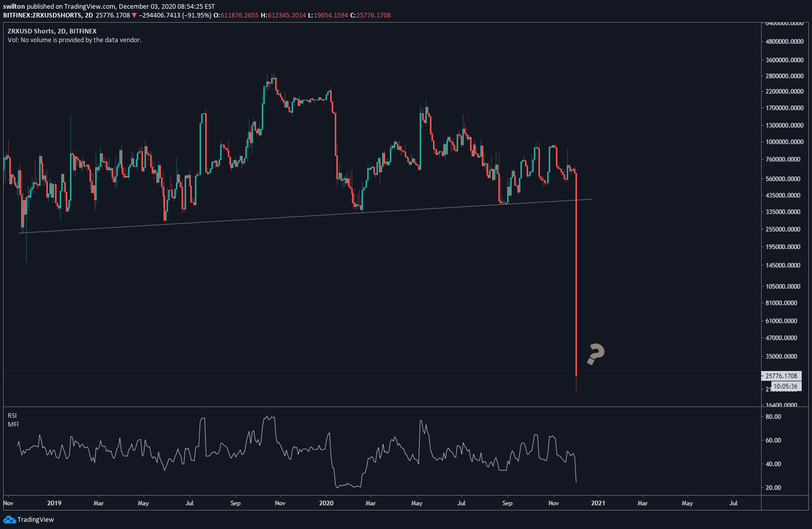Click the 2800000.0000 price scale label
The height and width of the screenshot is (529, 812).
coord(785,76)
